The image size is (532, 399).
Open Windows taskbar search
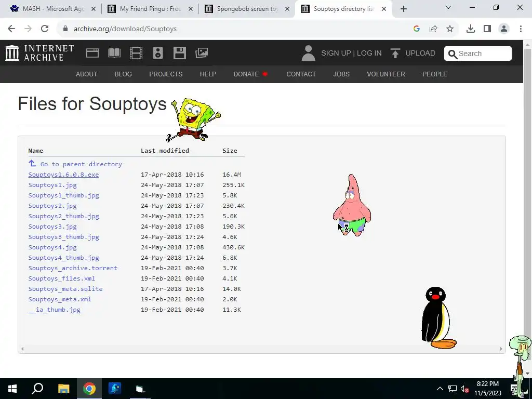pyautogui.click(x=37, y=389)
